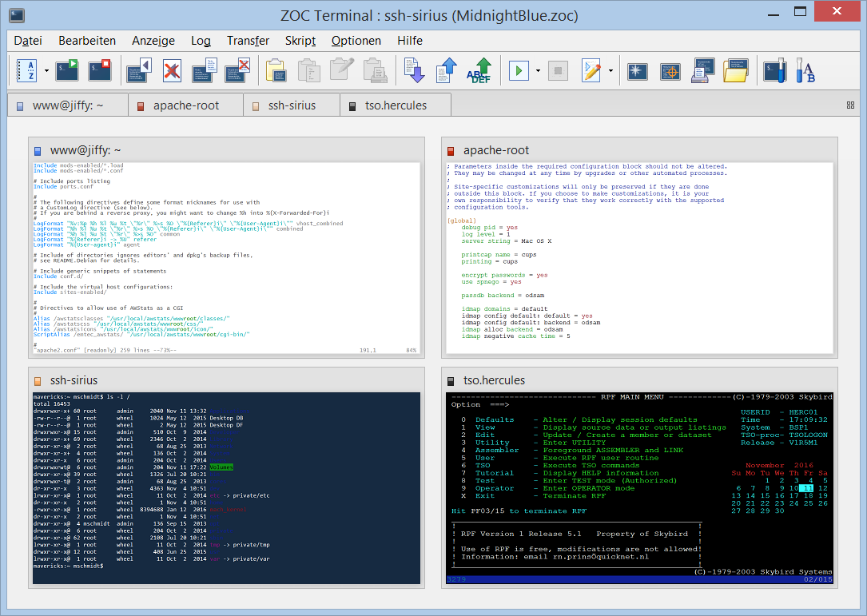Select the www@jiffy session thumbnail preview
The image size is (867, 616).
click(x=226, y=257)
